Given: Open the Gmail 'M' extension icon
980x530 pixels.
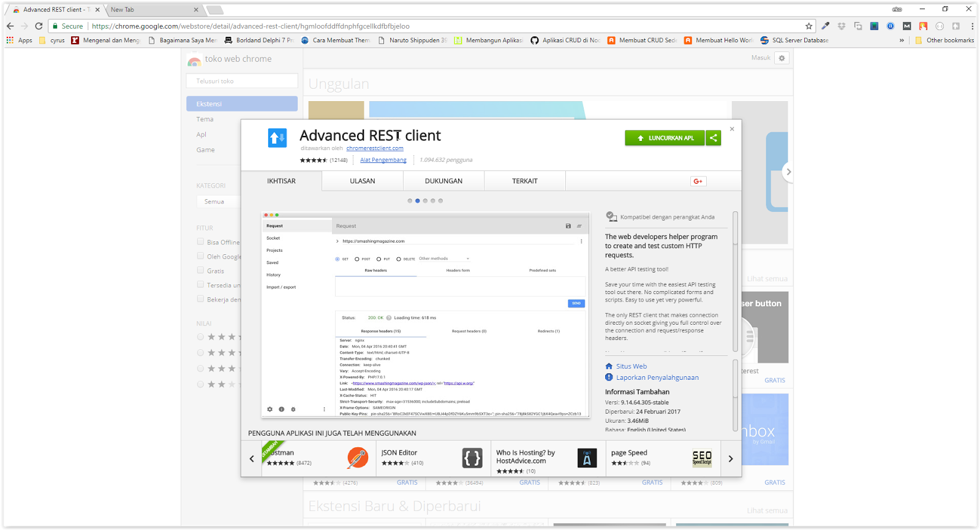Looking at the screenshot, I should coord(907,26).
